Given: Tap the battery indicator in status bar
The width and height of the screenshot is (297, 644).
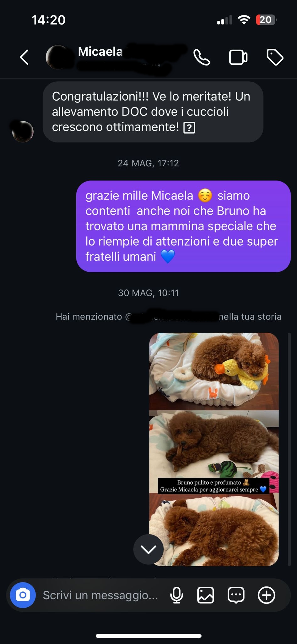Looking at the screenshot, I should pos(266,20).
